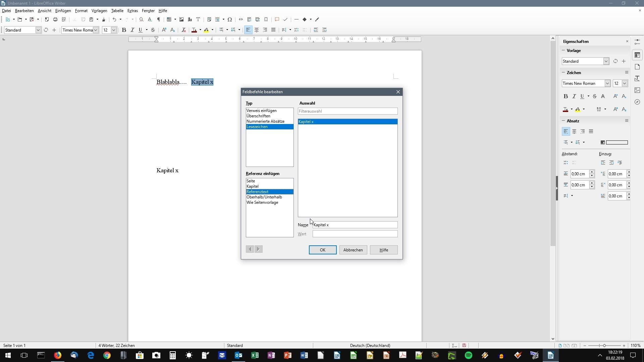
Task: Open the Tabelle menu
Action: (x=117, y=11)
